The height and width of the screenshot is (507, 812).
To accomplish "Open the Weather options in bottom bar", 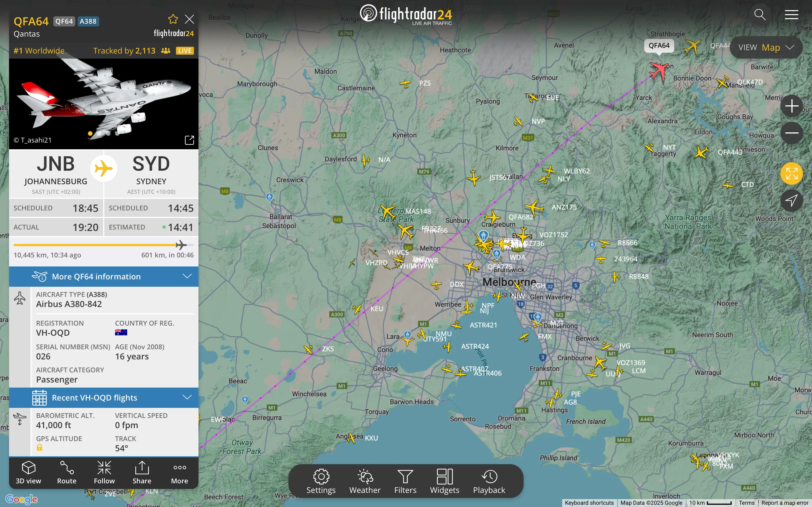I will point(365,482).
